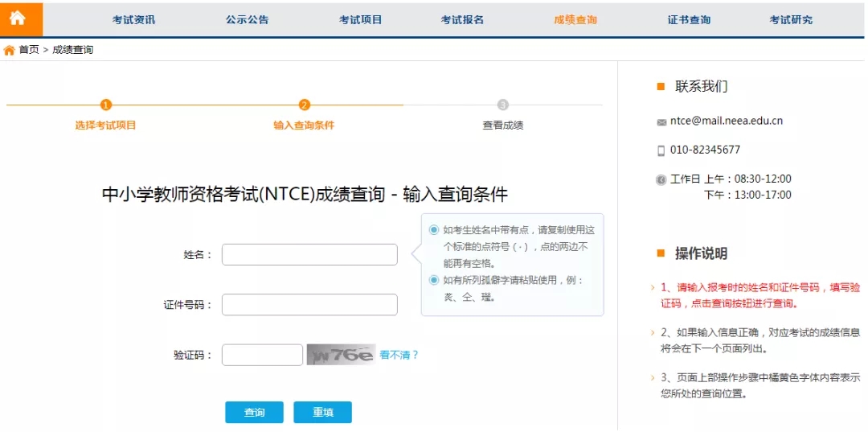Click the small house icon in breadcrumb

pos(10,50)
